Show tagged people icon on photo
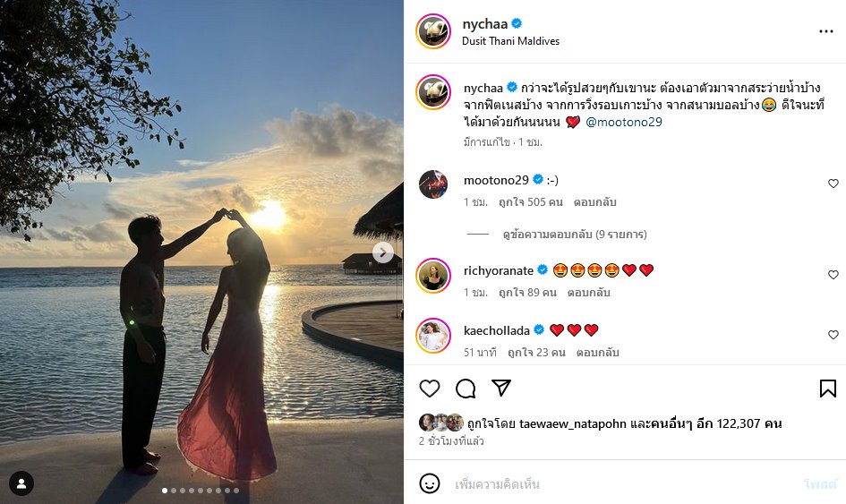This screenshot has width=846, height=504. pos(21,483)
